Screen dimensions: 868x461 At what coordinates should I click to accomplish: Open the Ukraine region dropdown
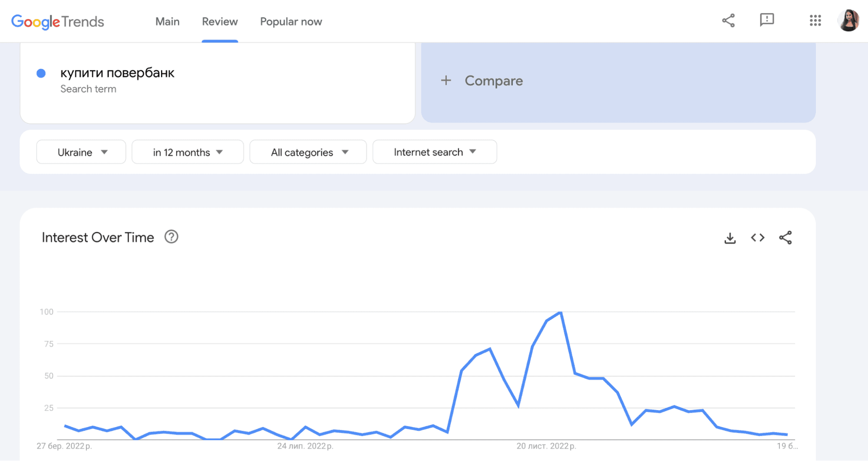pyautogui.click(x=81, y=152)
